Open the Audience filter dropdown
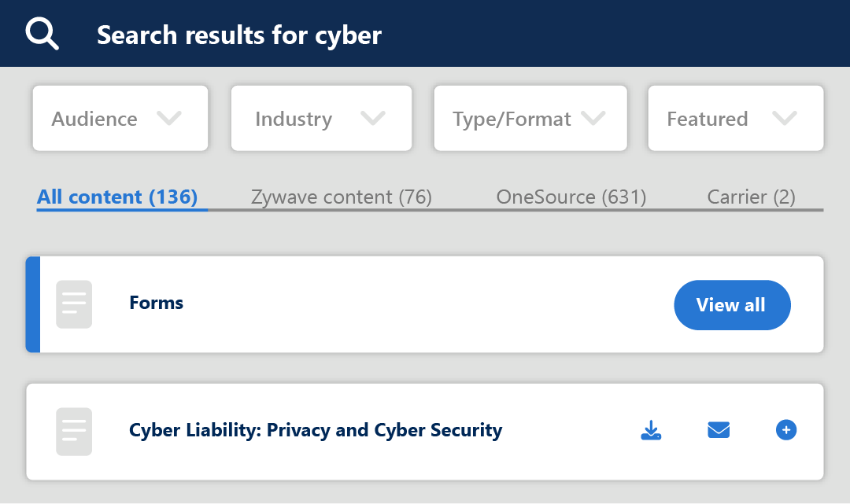This screenshot has height=504, width=850. click(x=120, y=119)
